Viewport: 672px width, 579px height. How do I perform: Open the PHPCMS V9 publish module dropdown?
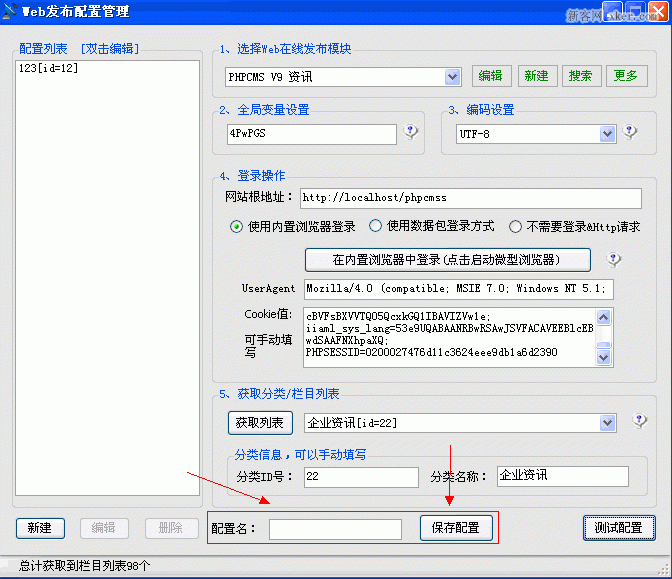(x=452, y=77)
